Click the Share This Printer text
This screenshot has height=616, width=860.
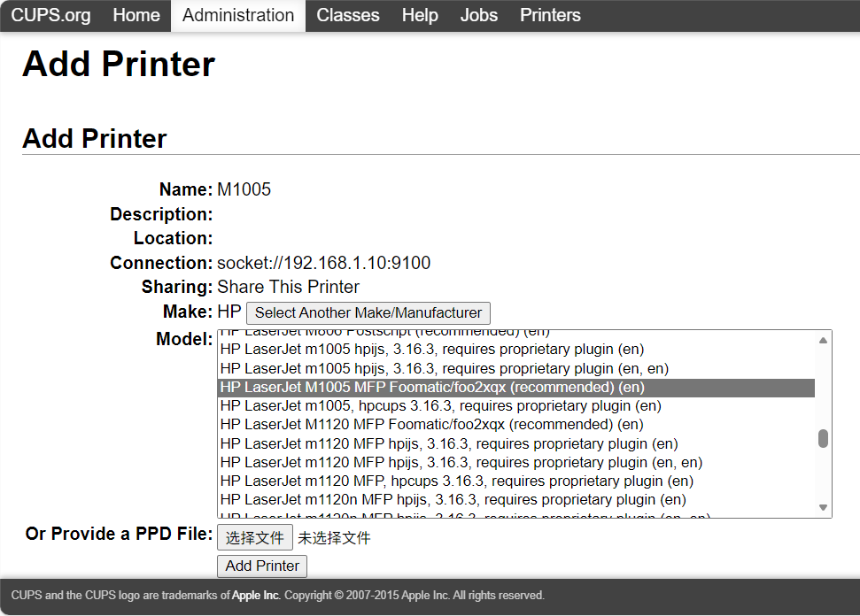288,287
